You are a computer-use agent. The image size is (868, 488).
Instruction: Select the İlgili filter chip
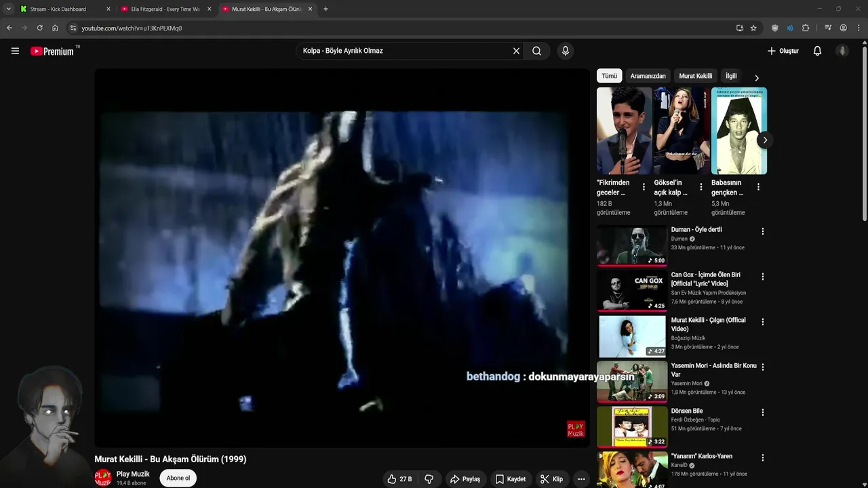[731, 76]
